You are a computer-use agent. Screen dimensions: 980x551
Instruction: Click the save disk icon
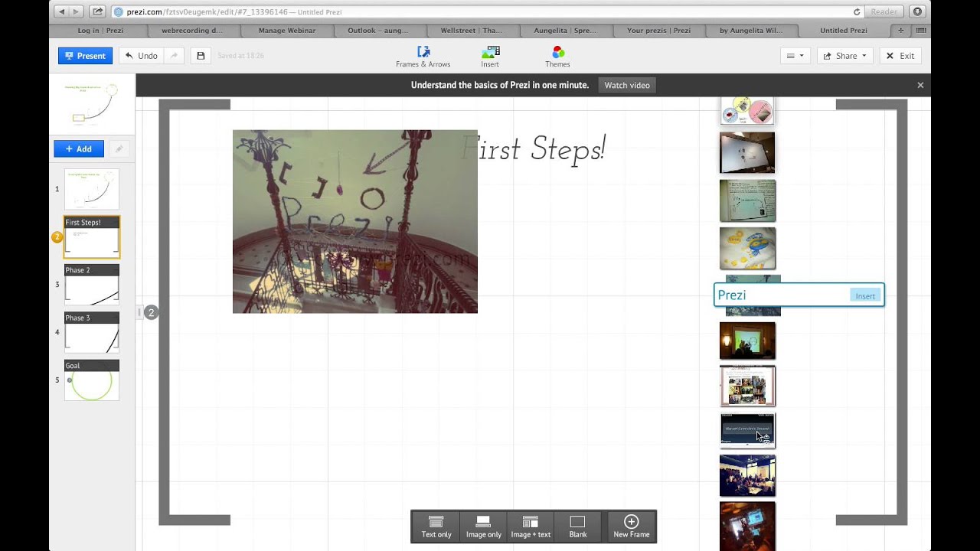[201, 56]
